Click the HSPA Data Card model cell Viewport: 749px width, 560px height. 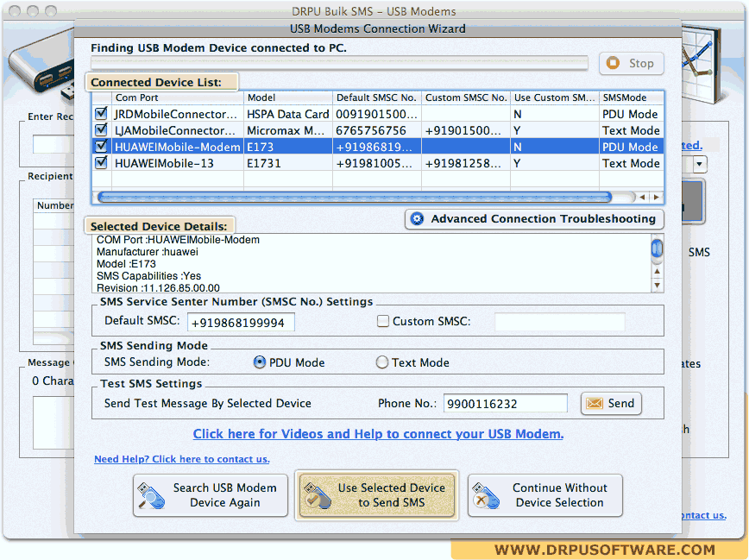pyautogui.click(x=288, y=114)
